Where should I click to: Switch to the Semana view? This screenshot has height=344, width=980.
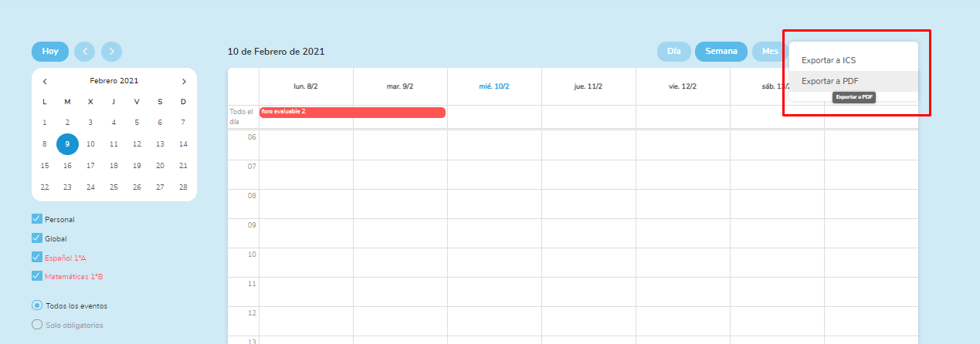click(721, 52)
